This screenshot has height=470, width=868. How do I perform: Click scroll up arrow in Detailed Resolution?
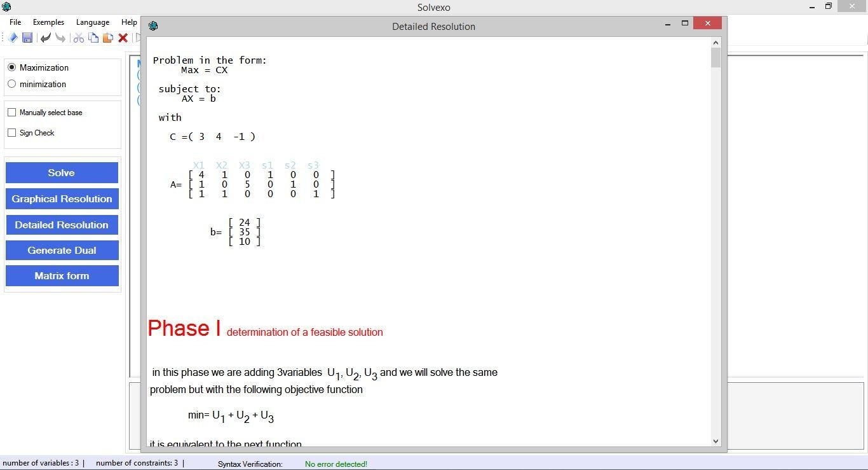[x=715, y=43]
